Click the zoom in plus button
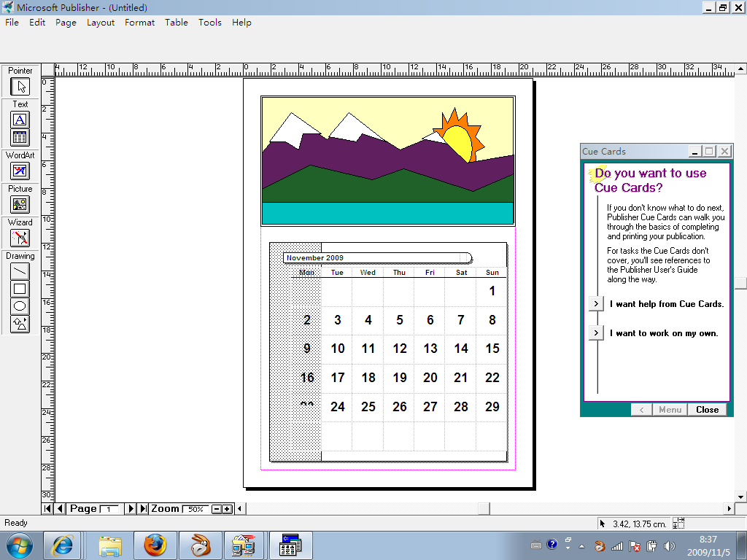 (227, 509)
